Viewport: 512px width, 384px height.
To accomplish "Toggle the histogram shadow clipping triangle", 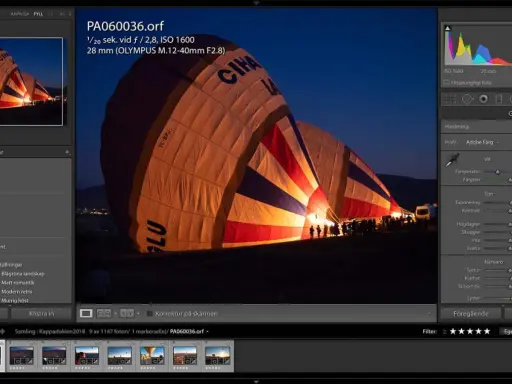I will pos(448,28).
